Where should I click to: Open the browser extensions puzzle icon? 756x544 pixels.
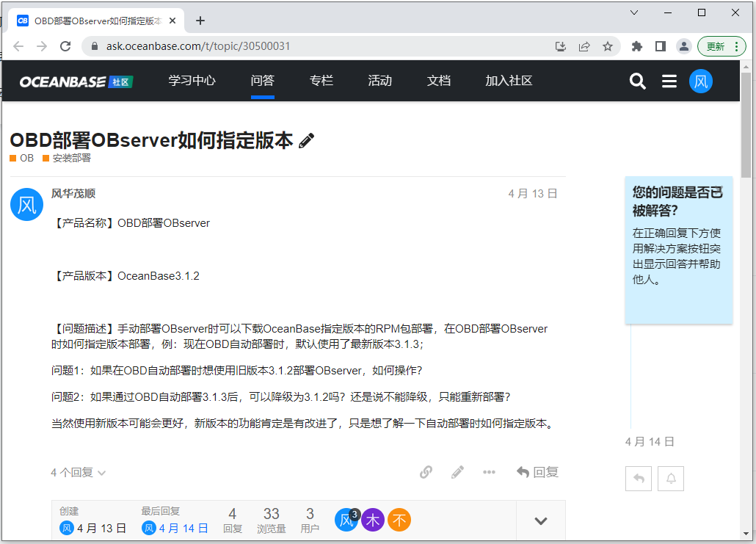(x=637, y=46)
